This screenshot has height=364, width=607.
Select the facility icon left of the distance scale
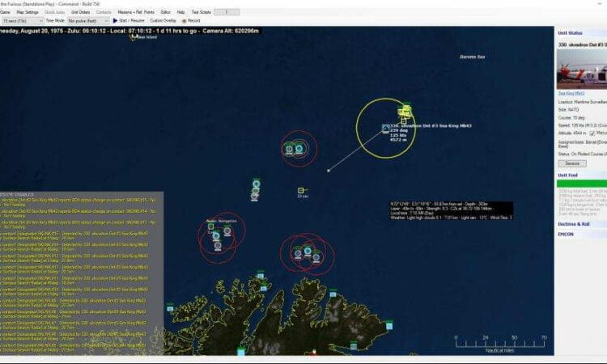point(354,346)
